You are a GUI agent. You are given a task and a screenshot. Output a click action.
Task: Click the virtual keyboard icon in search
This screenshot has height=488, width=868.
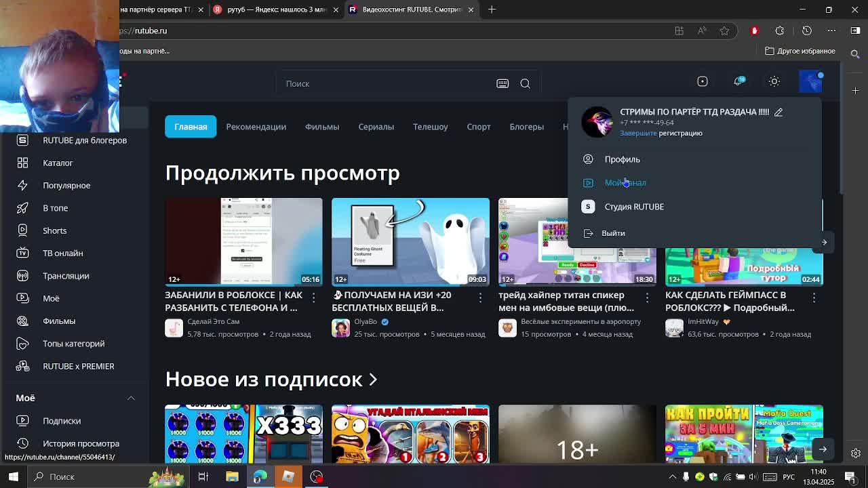tap(502, 83)
